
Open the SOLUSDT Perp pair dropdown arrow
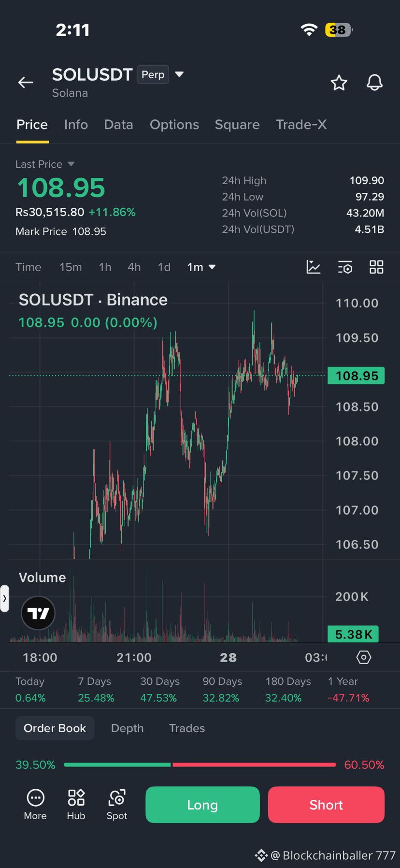coord(179,74)
